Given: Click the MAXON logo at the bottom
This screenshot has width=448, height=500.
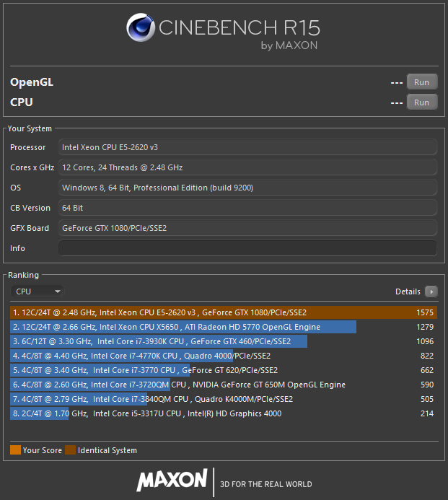Looking at the screenshot, I should click(x=172, y=479).
